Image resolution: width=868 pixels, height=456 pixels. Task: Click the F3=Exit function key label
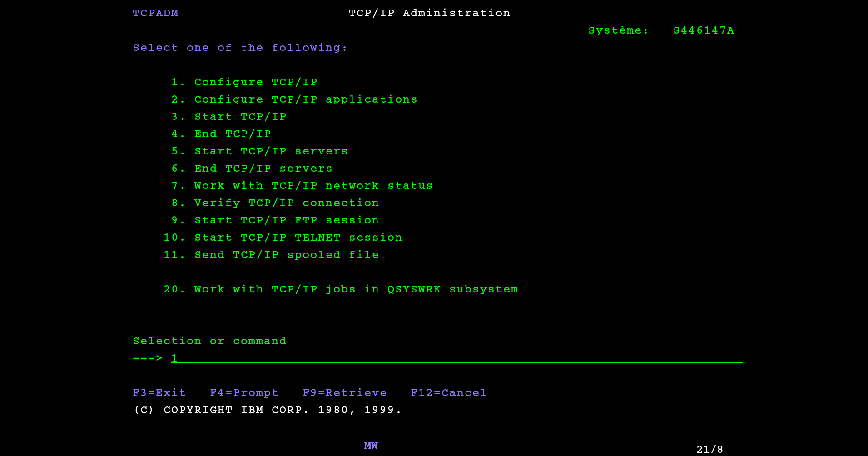click(159, 392)
